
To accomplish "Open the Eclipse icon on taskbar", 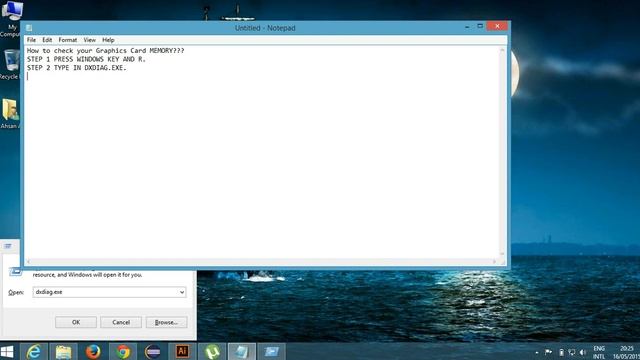I will pyautogui.click(x=153, y=351).
